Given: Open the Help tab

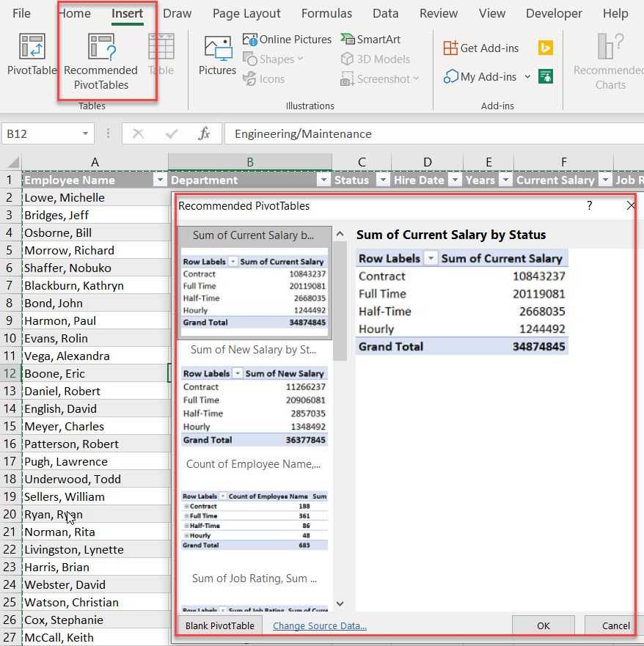Looking at the screenshot, I should coord(615,13).
